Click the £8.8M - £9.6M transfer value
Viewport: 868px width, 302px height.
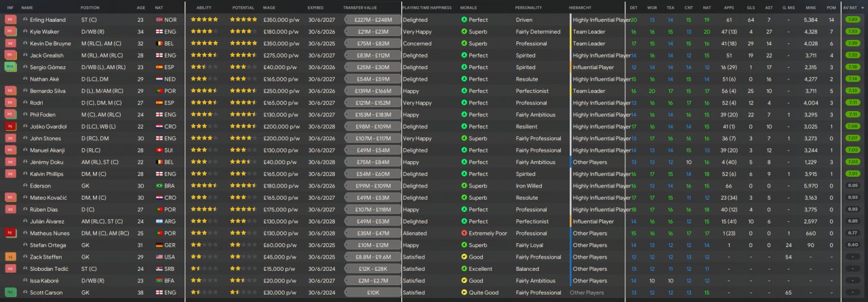tap(373, 257)
